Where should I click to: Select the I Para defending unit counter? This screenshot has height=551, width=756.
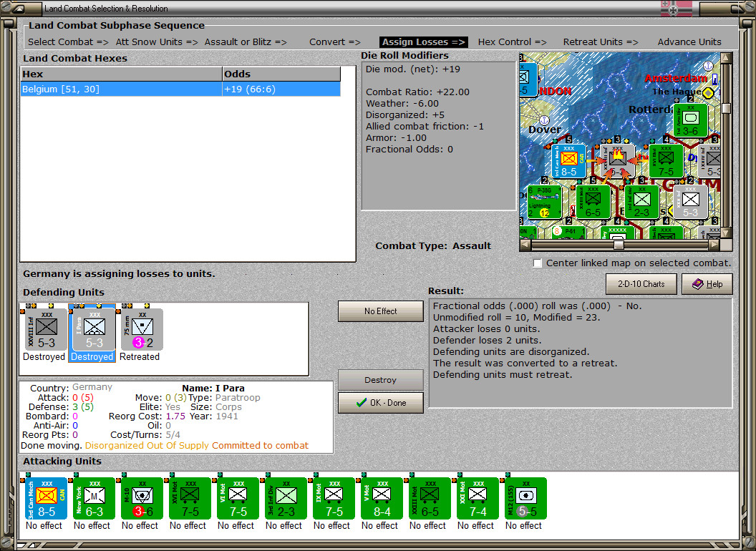point(94,330)
